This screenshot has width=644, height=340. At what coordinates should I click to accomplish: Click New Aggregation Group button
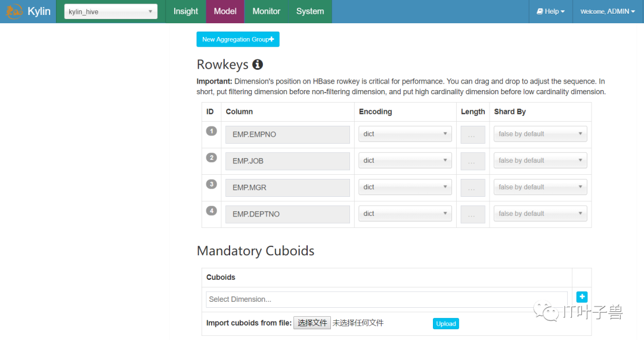tap(238, 39)
